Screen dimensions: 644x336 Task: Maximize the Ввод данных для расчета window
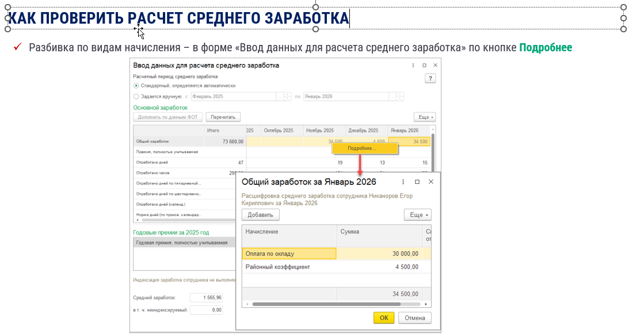(424, 65)
